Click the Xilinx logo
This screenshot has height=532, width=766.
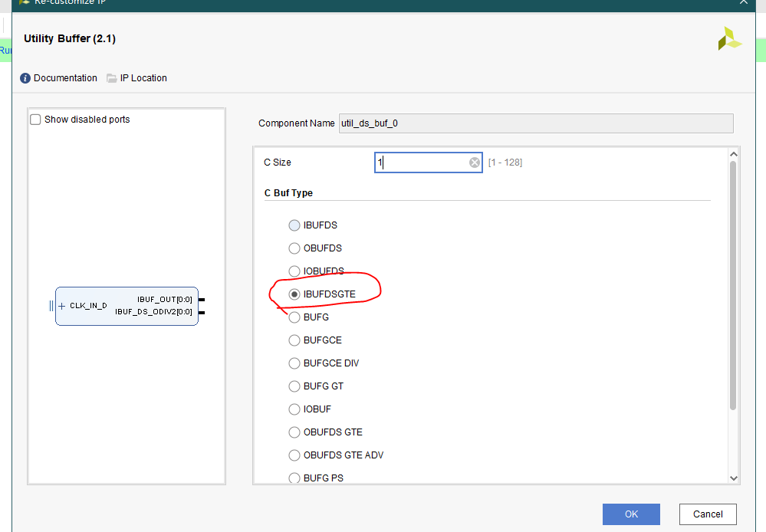point(729,37)
